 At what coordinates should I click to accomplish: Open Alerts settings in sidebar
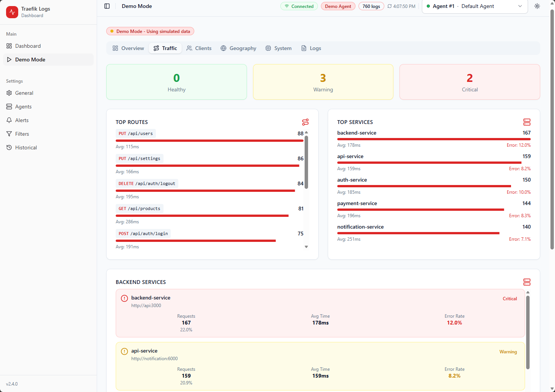[x=22, y=120]
